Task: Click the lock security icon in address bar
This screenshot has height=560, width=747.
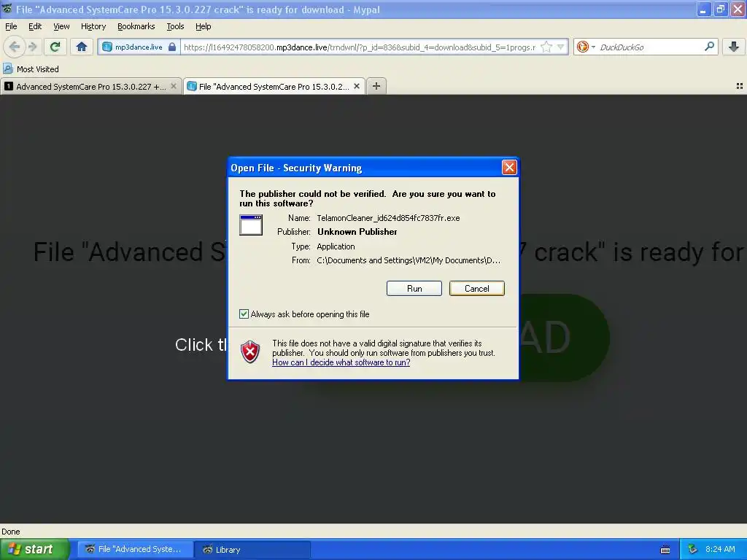Action: pos(172,47)
